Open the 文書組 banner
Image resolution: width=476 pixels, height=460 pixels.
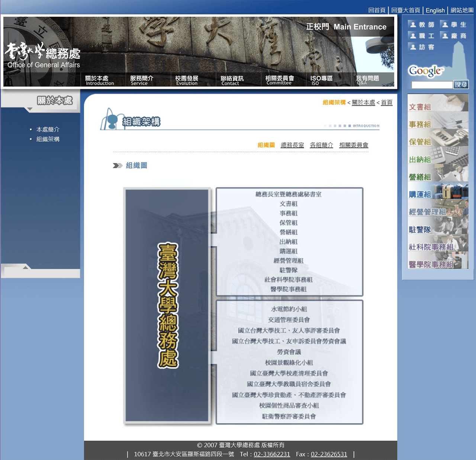tap(438, 103)
